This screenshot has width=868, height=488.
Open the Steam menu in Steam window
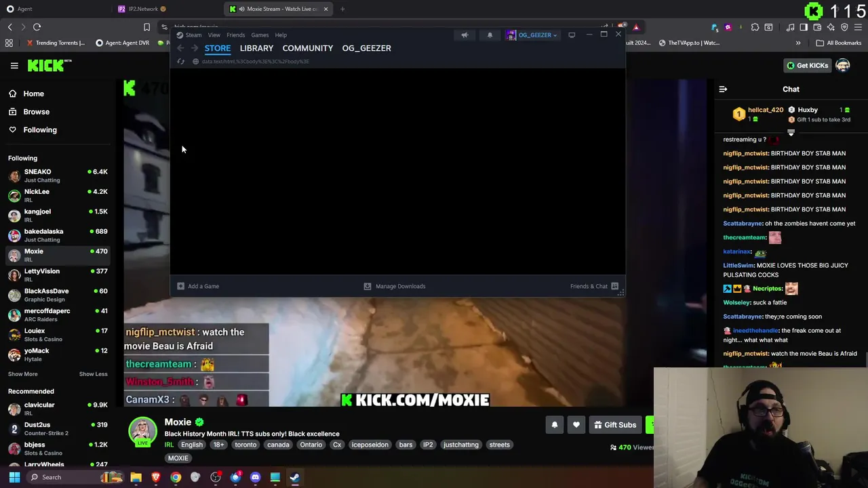click(x=193, y=35)
